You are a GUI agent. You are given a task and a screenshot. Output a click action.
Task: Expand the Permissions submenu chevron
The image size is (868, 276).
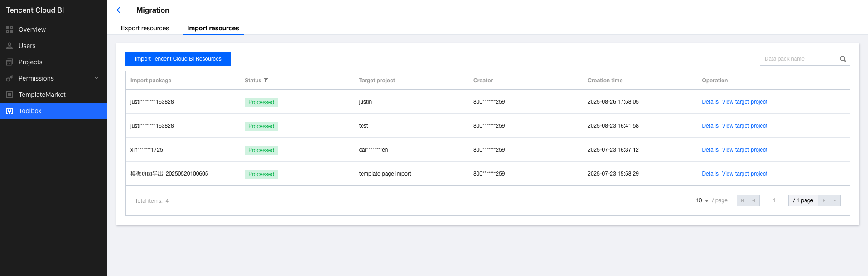96,78
